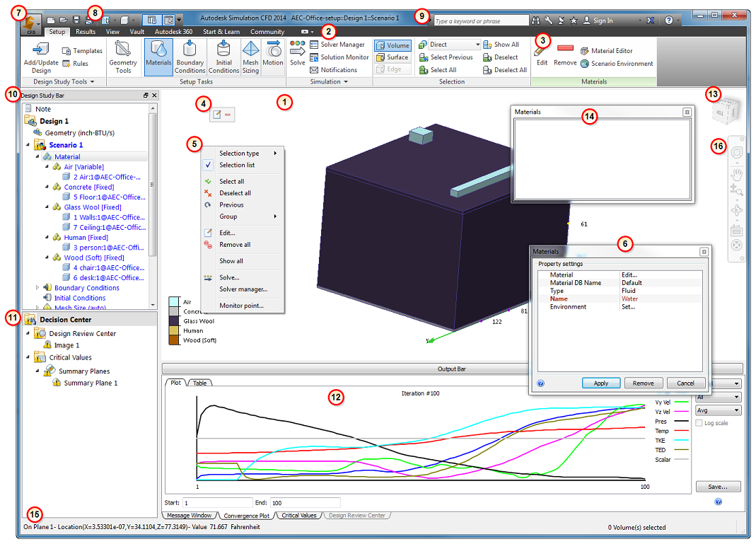The width and height of the screenshot is (756, 544).
Task: Click the Save... button
Action: (x=718, y=487)
